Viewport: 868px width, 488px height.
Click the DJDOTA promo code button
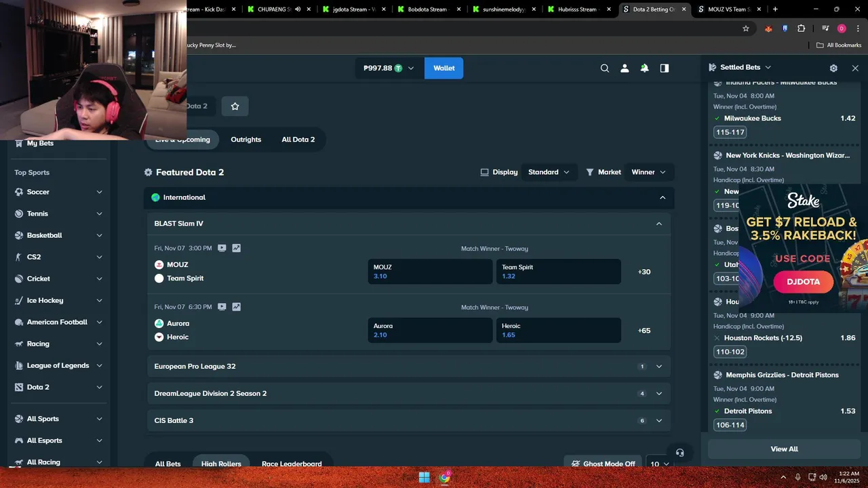(x=804, y=282)
